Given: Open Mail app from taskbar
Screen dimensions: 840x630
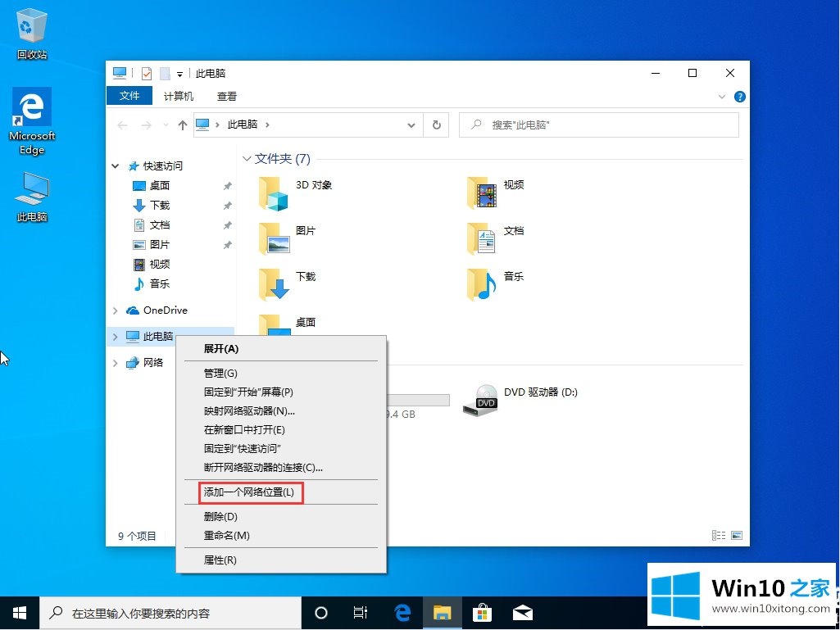Looking at the screenshot, I should (x=522, y=613).
